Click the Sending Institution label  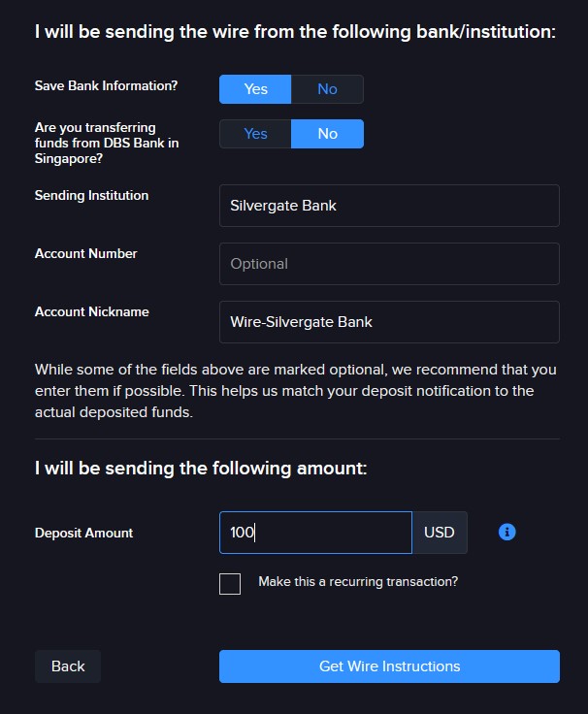[91, 195]
